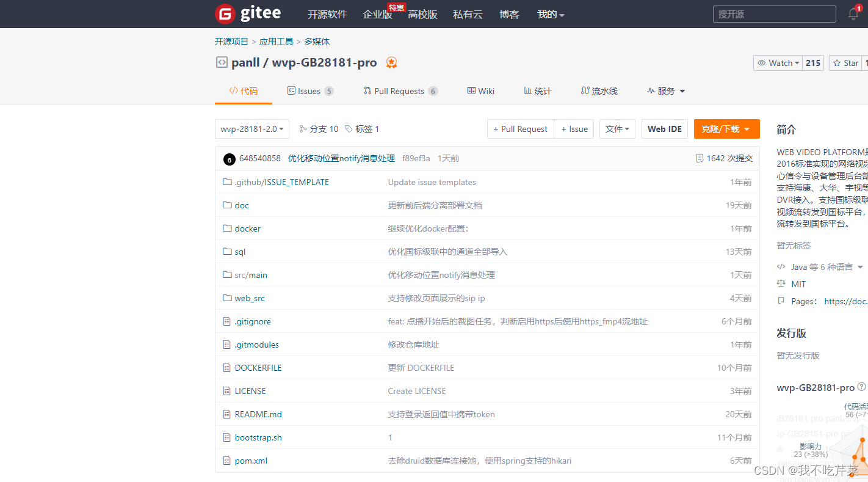Open the 标签 1 tags link
The height and width of the screenshot is (482, 868).
(362, 129)
